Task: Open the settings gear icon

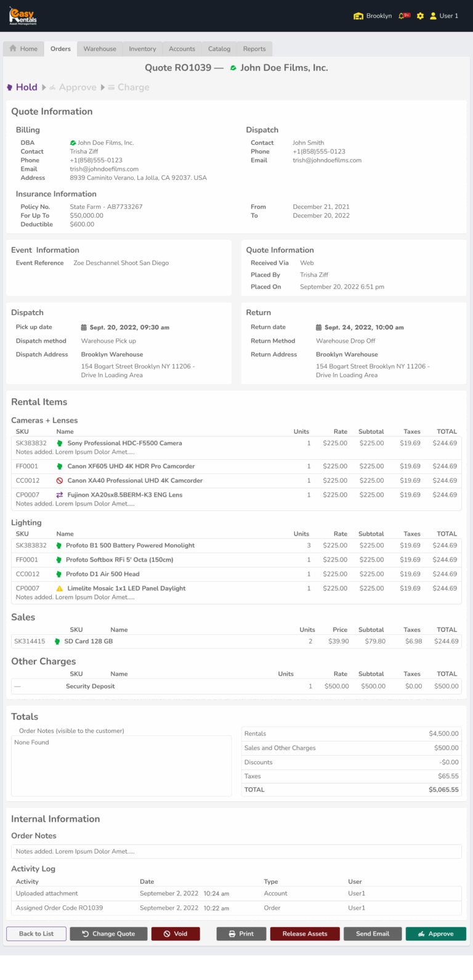Action: click(x=420, y=16)
